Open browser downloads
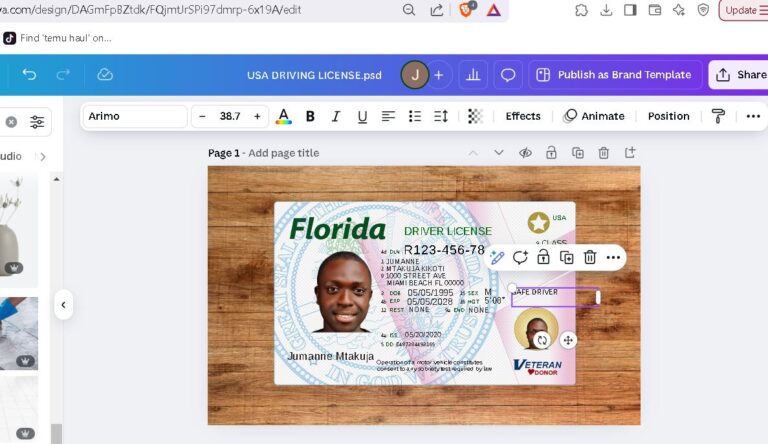This screenshot has height=444, width=768. click(606, 10)
